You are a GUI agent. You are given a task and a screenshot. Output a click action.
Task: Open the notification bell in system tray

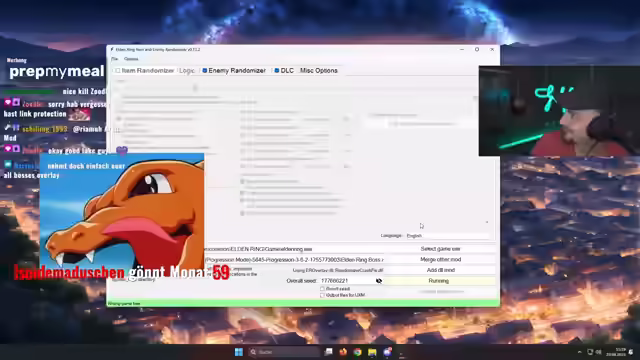coord(631,352)
